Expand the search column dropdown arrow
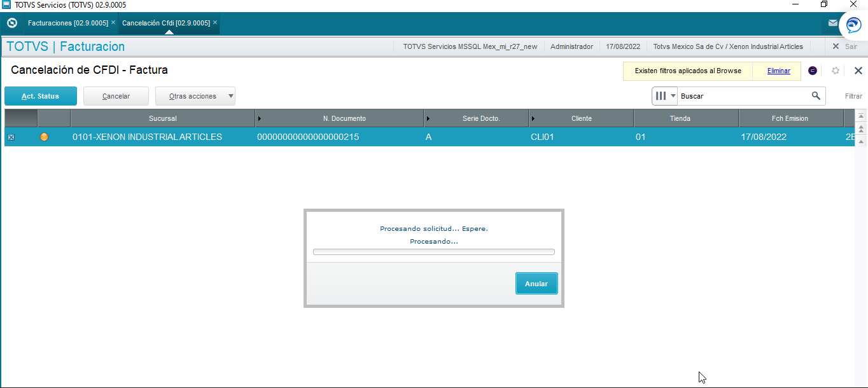Viewport: 868px width, 388px height. coord(673,96)
